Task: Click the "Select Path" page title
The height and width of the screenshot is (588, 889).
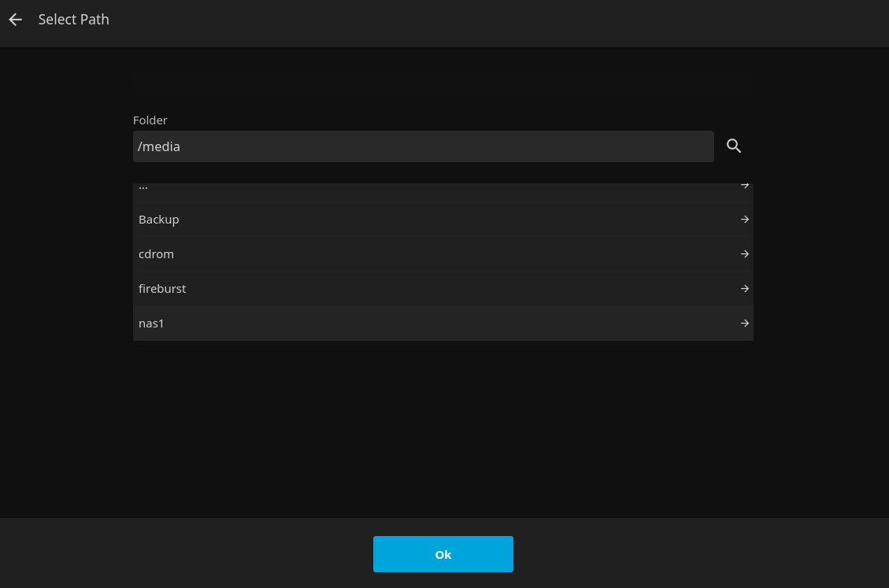Action: (x=74, y=20)
